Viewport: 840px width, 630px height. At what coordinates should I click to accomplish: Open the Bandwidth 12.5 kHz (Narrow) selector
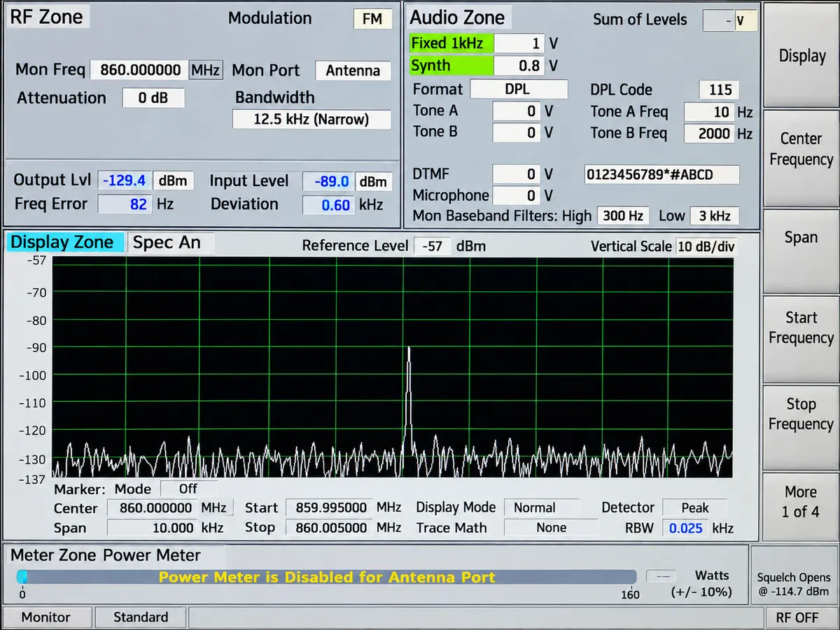tap(311, 119)
